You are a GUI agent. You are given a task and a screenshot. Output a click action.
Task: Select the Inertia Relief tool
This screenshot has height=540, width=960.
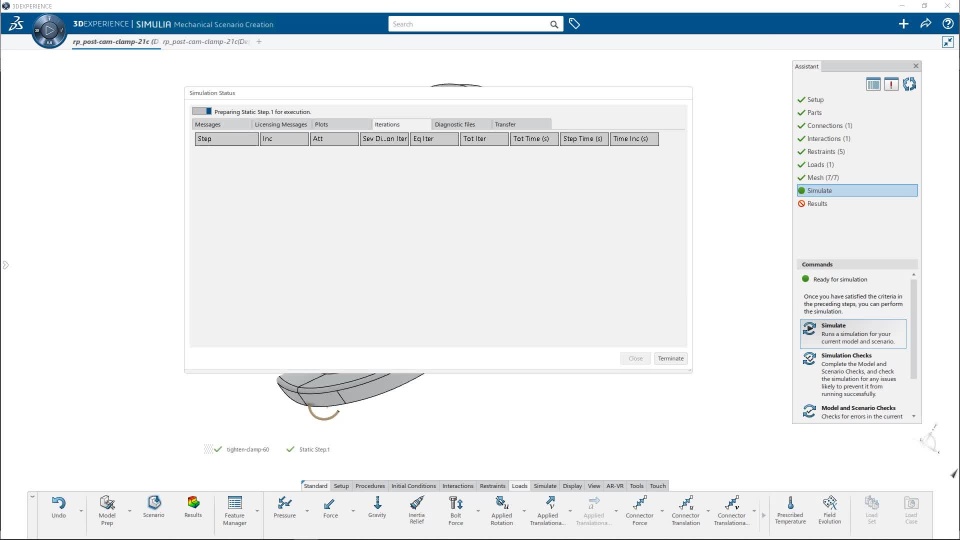click(416, 510)
